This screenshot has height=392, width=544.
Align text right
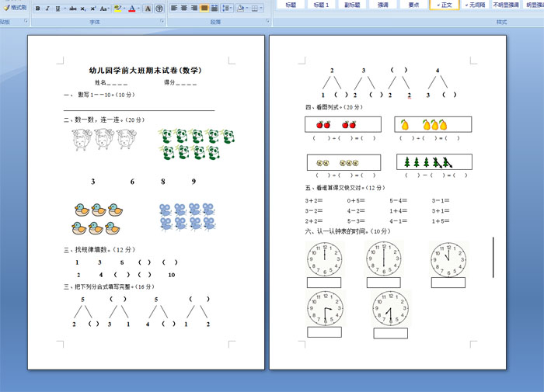click(194, 8)
